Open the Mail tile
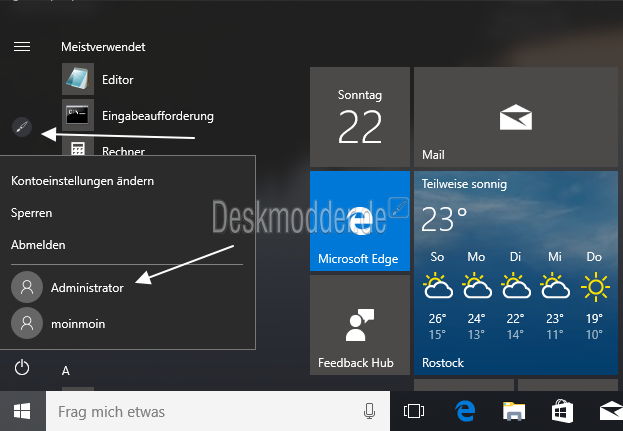The image size is (623, 431). click(516, 117)
